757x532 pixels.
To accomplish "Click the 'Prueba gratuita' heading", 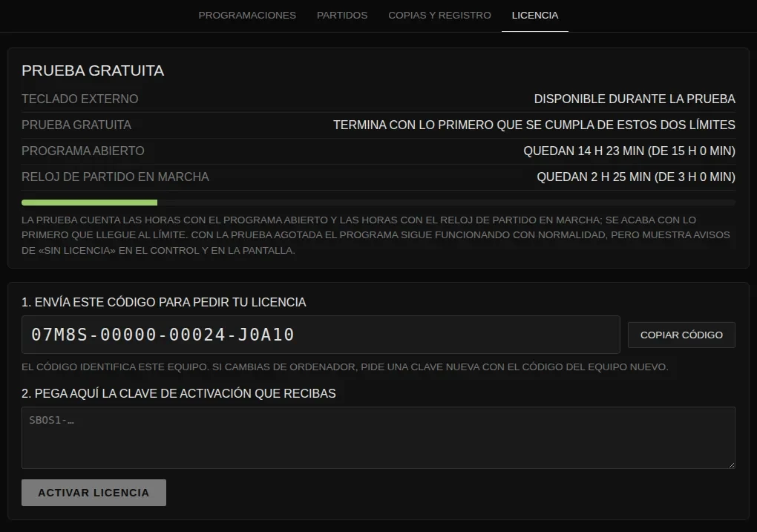I will [93, 70].
